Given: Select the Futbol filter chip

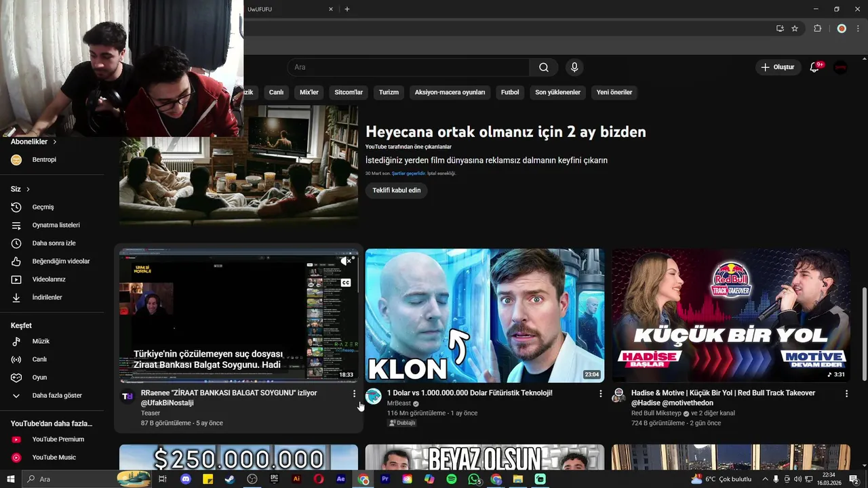Looking at the screenshot, I should [x=510, y=92].
